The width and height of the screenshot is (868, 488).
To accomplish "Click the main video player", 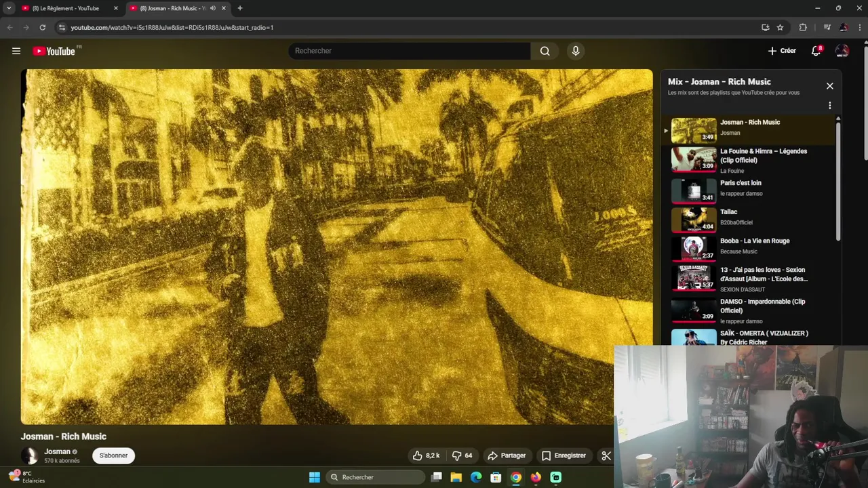I will click(337, 247).
